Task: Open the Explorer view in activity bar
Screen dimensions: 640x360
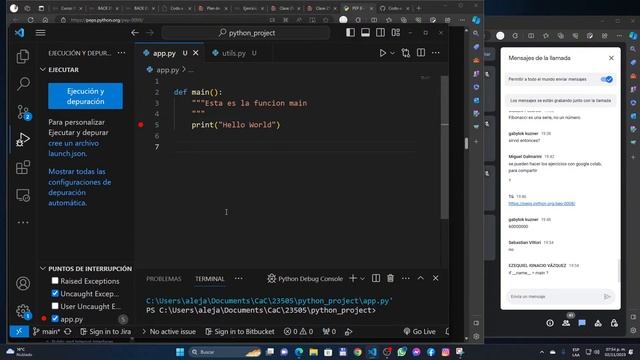Action: pyautogui.click(x=23, y=56)
